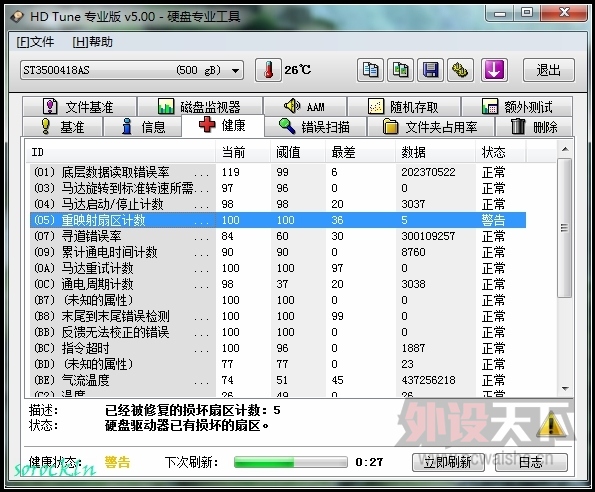Open options via the tools icon

point(460,70)
